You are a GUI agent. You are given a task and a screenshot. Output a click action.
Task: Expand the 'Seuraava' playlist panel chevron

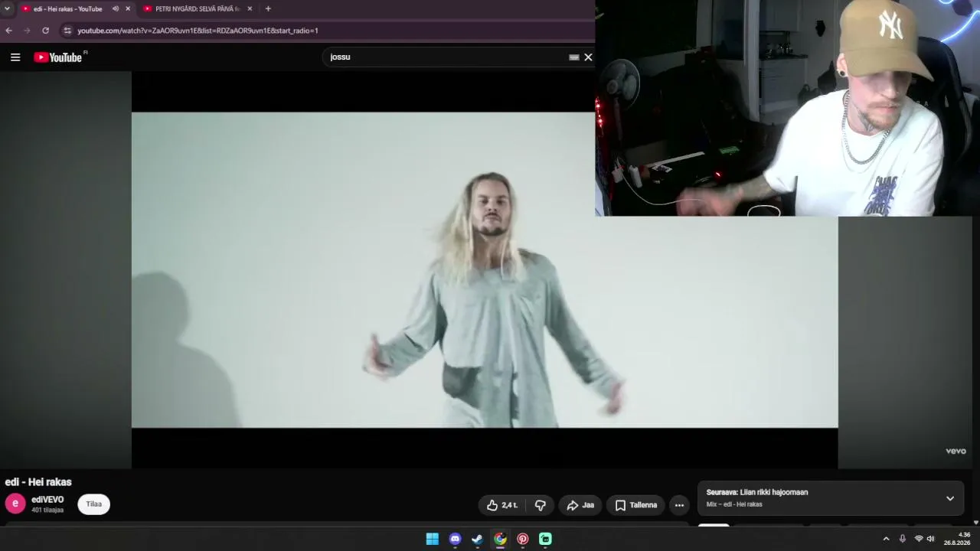[950, 498]
